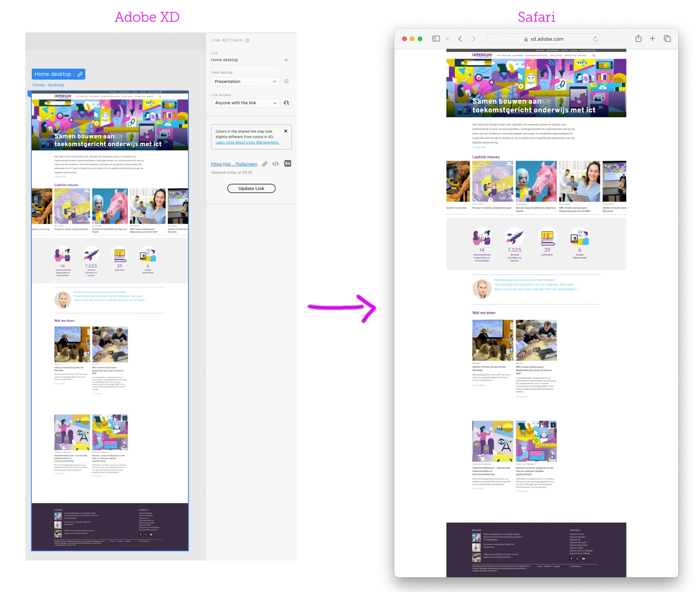This screenshot has width=700, height=592.
Task: Copy the share link with the chain icon
Action: tap(264, 164)
